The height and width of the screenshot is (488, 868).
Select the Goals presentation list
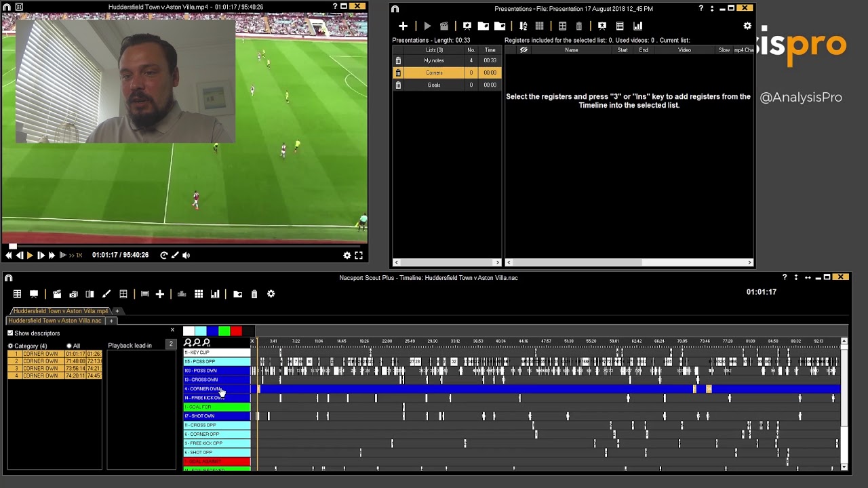tap(447, 85)
